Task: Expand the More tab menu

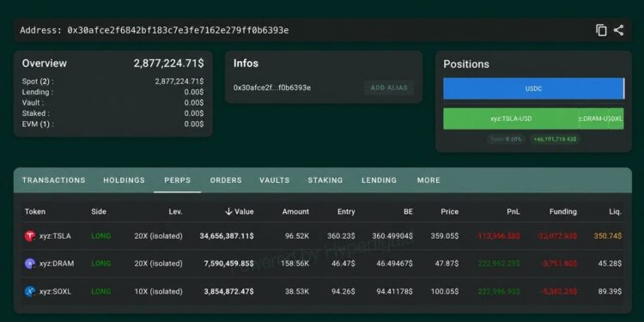Action: click(x=428, y=180)
